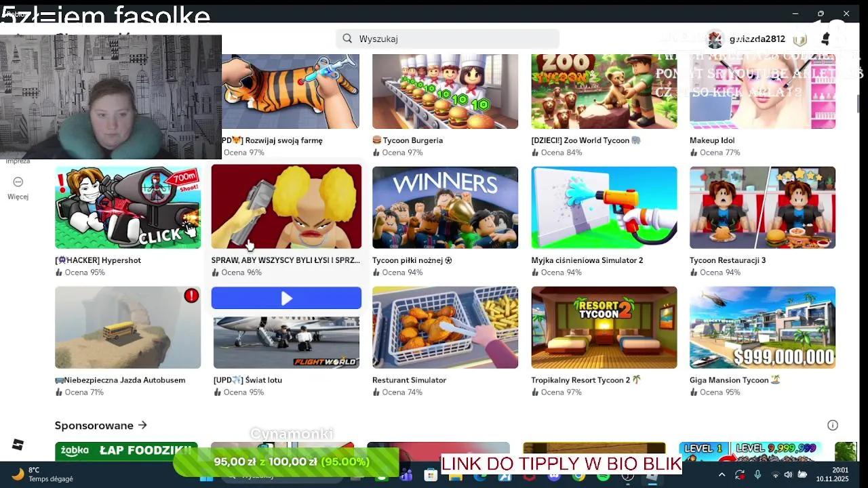
Task: Open Tycoon Restauracji 3 thumbnail
Action: 762,207
